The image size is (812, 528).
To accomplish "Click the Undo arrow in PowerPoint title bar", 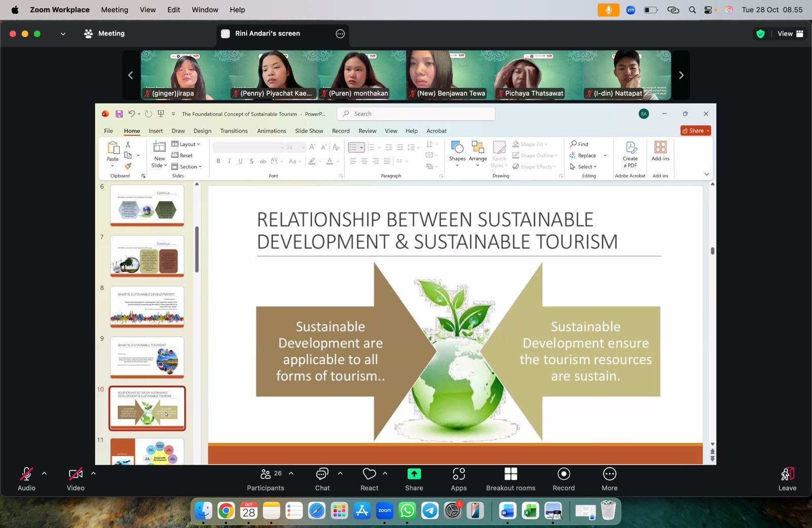I will [131, 114].
